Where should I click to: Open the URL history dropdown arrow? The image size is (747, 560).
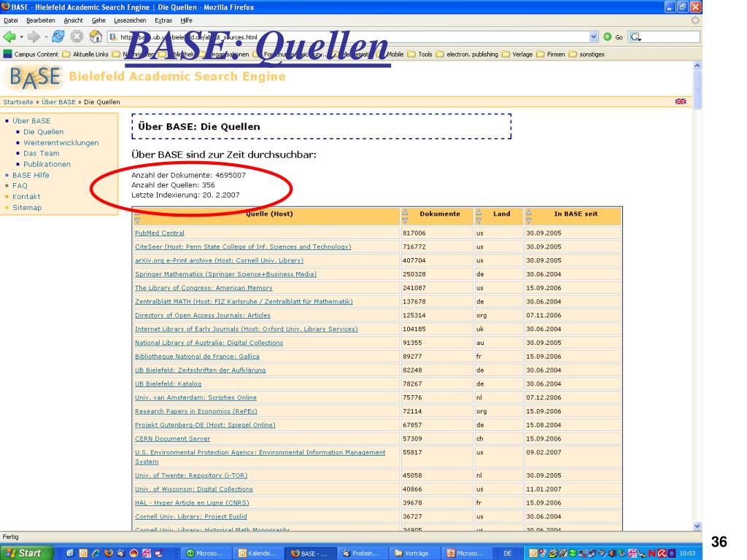pos(594,36)
